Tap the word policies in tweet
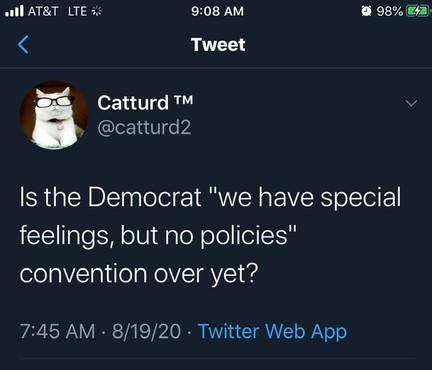 click(244, 236)
